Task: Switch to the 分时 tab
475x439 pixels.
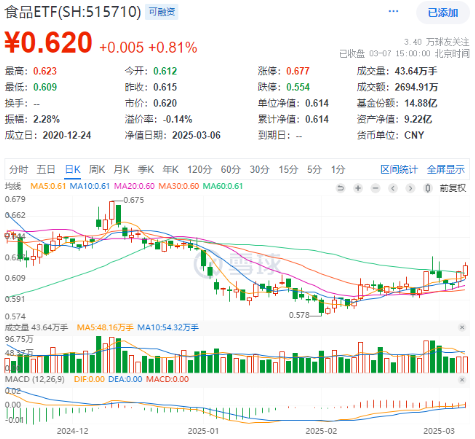Action: click(x=18, y=169)
